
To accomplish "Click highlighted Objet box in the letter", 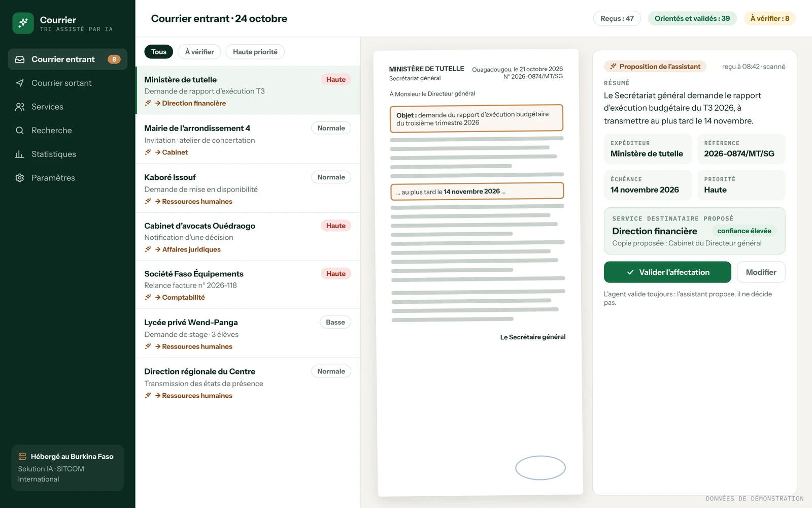I will point(477,118).
